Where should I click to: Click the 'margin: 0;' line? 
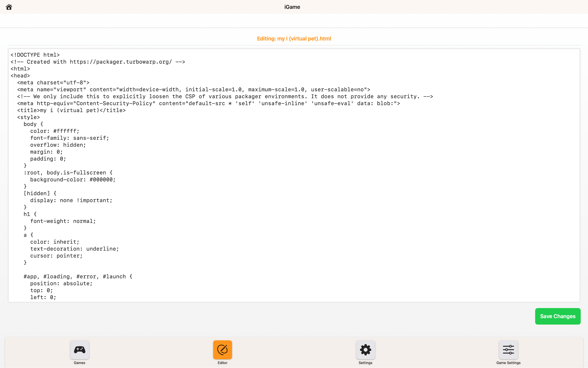pyautogui.click(x=46, y=152)
